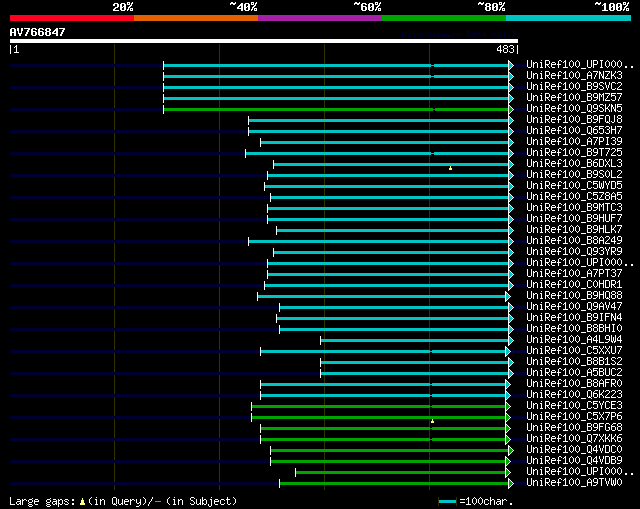The width and height of the screenshot is (640, 509).
Task: Open the UniRef100_B9SVC2 hit link
Action: coord(574,87)
